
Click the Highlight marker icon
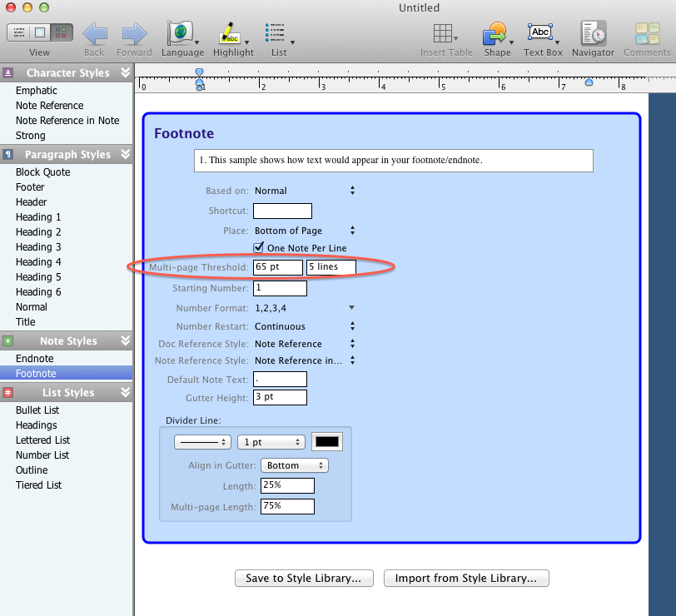(229, 33)
